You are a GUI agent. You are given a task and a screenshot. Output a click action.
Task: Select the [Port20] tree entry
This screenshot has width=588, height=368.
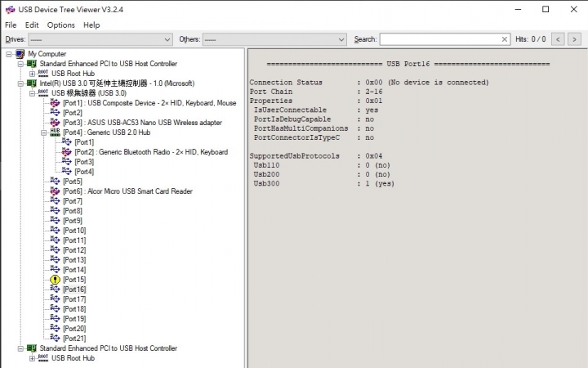pos(74,329)
